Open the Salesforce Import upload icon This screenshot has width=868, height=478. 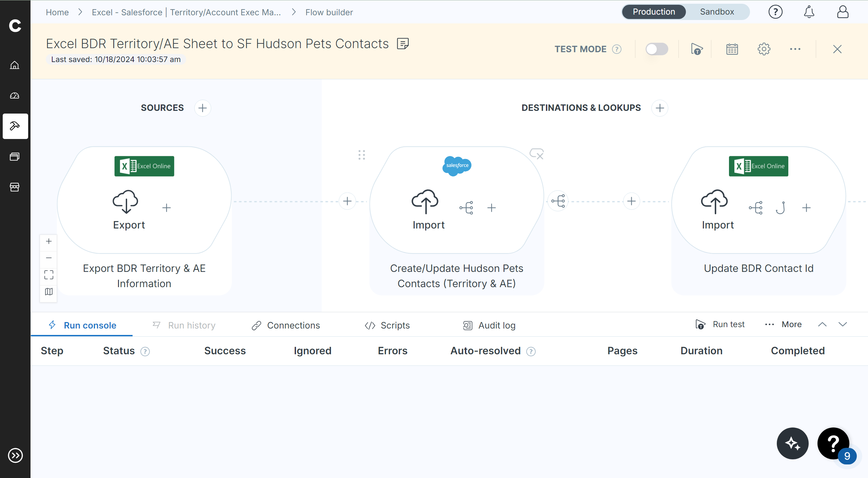tap(425, 201)
